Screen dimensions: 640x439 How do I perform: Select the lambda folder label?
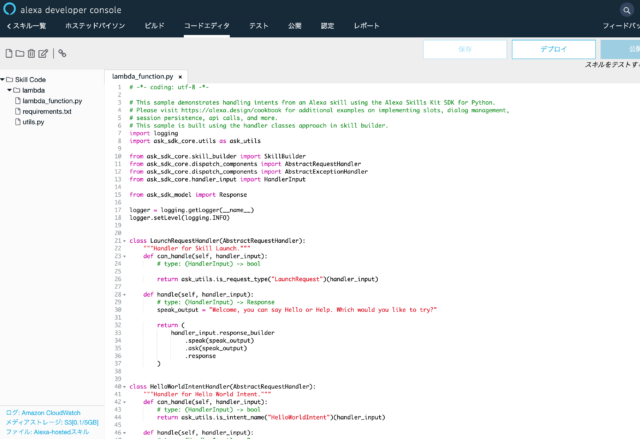click(33, 90)
